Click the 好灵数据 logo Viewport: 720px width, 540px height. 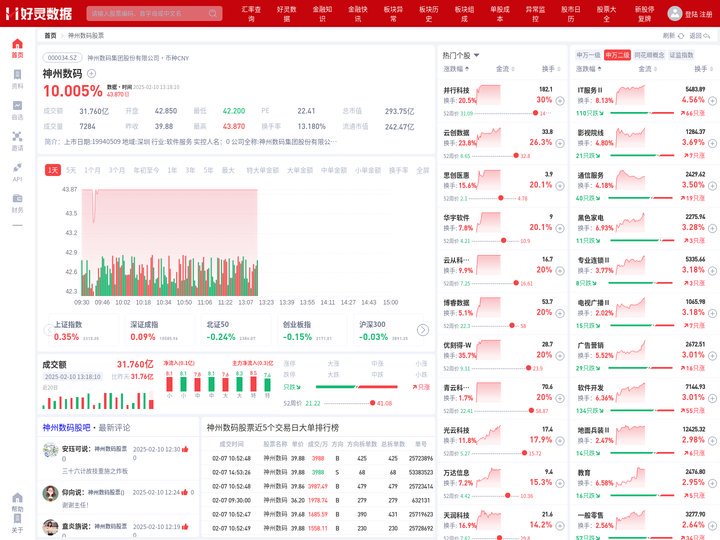tap(39, 13)
